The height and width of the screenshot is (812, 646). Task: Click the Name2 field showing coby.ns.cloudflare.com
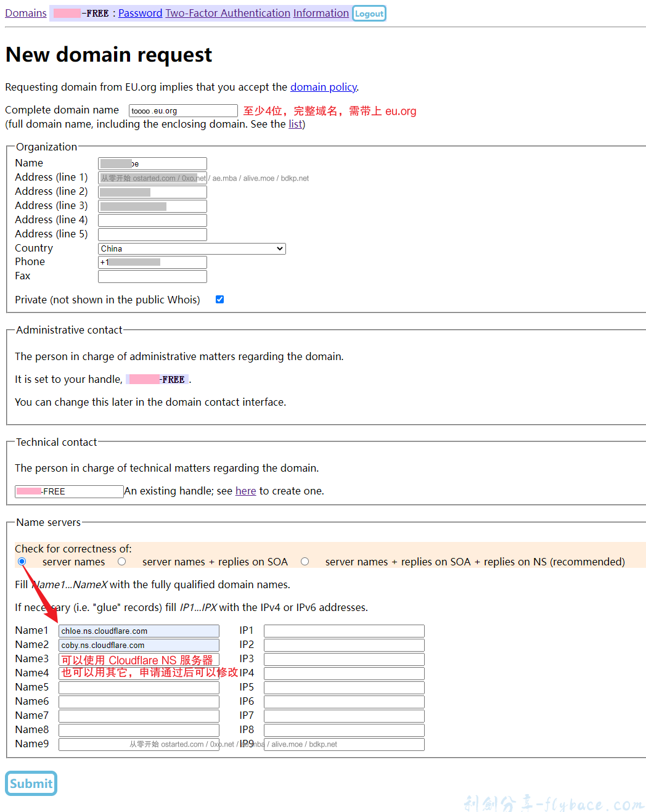coord(138,645)
